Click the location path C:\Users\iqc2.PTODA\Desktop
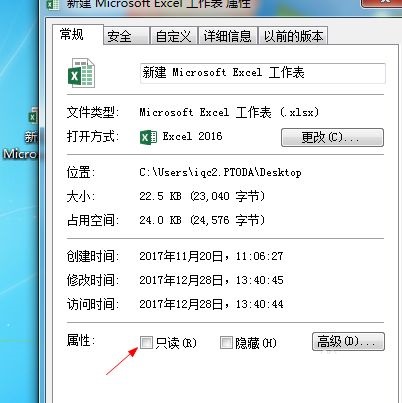The height and width of the screenshot is (403, 402). coord(220,173)
